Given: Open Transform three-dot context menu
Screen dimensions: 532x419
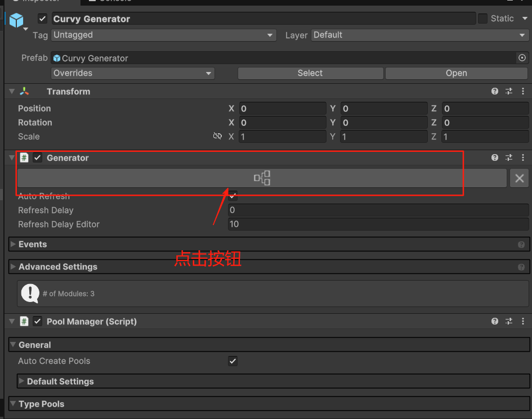Looking at the screenshot, I should point(523,91).
